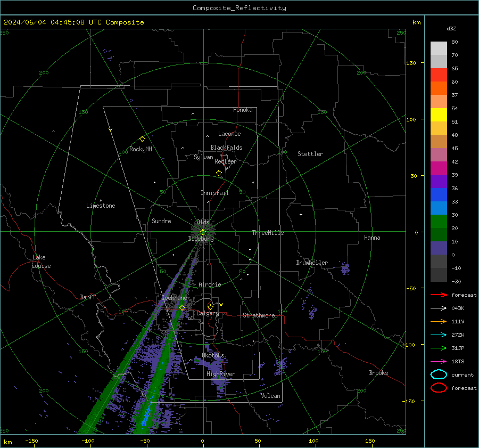Image resolution: width=479 pixels, height=448 pixels.
Task: Click the Didsbury label
Action: [201, 239]
